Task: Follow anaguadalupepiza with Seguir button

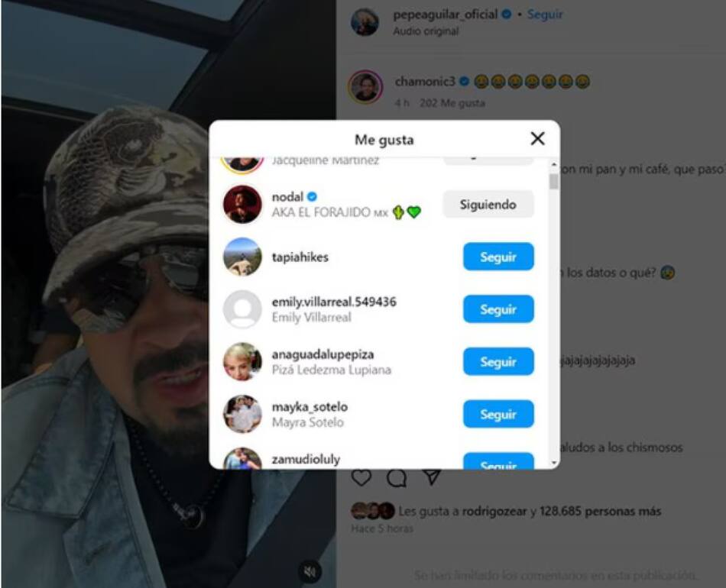Action: [498, 362]
